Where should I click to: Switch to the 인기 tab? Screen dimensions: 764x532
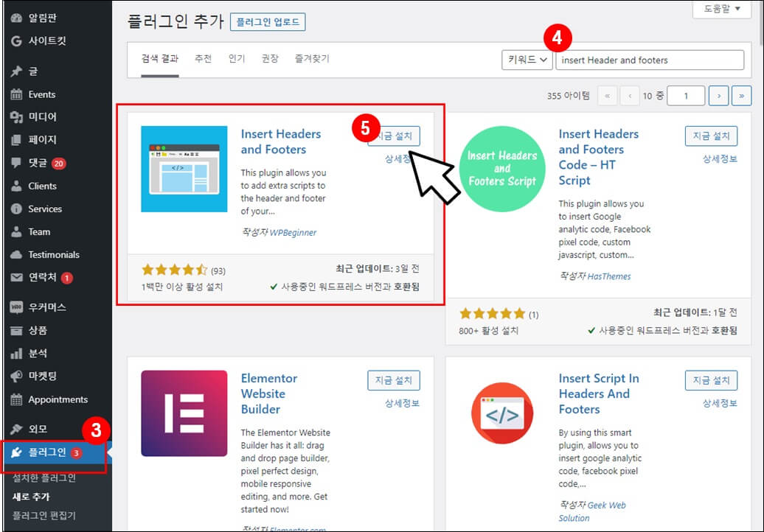236,59
